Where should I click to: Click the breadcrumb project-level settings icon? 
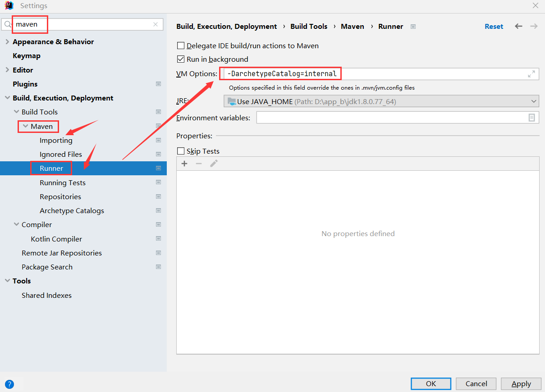(413, 27)
